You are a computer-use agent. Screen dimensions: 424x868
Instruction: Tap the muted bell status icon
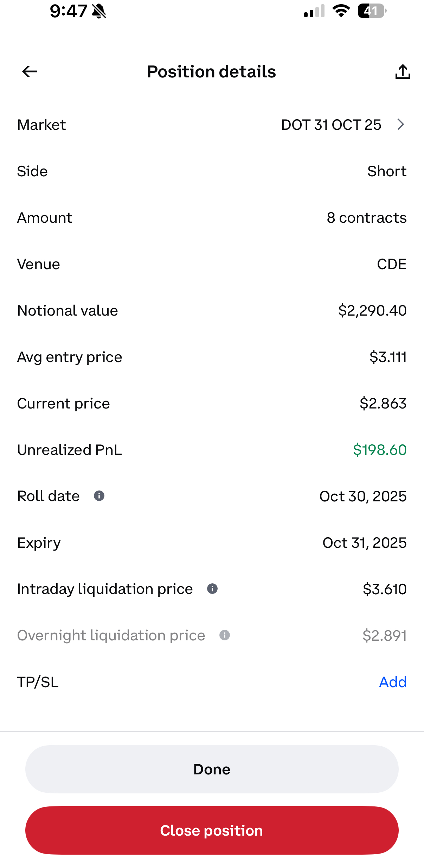99,11
